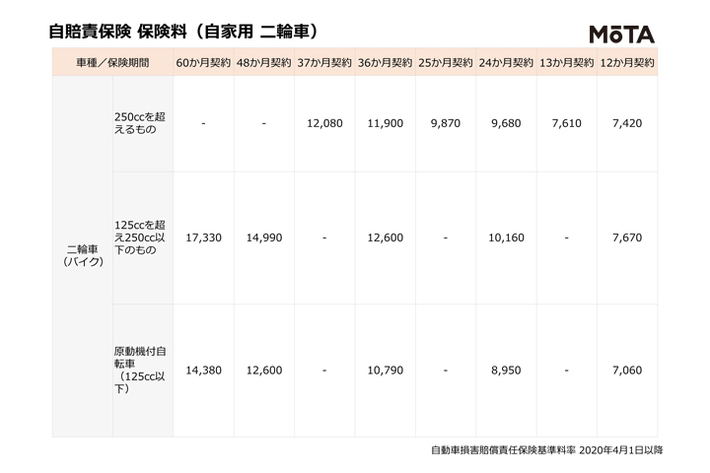
Task: Select the 48か月契約 column header
Action: point(264,62)
